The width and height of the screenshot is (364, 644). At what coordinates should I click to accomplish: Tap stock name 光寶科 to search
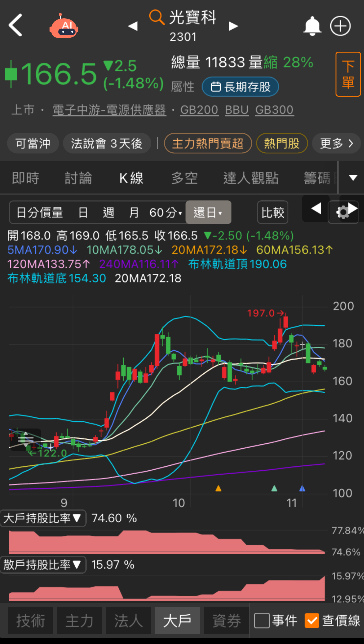(193, 17)
